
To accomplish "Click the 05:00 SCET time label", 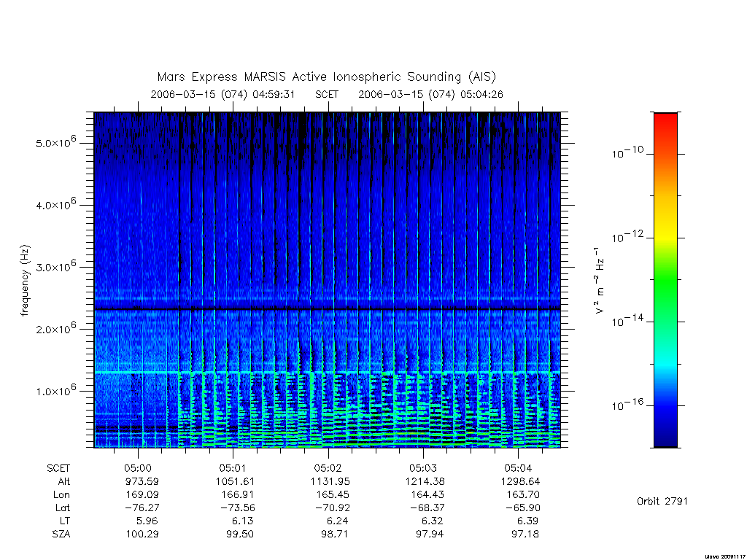I will pos(138,468).
